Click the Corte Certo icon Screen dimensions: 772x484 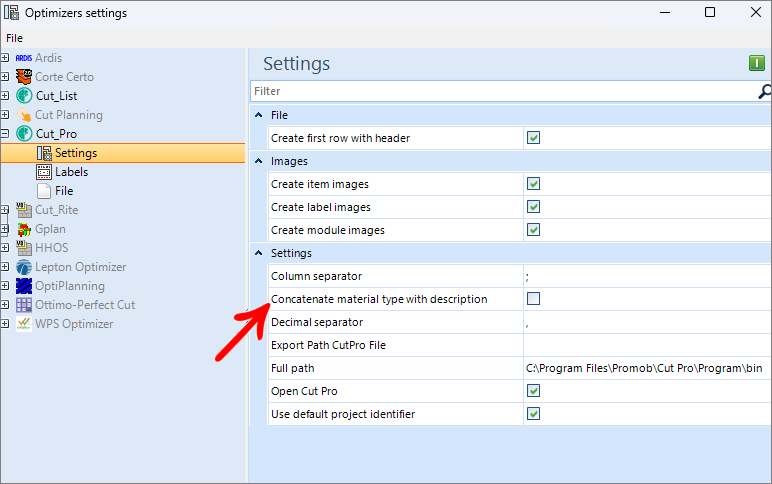[x=24, y=77]
